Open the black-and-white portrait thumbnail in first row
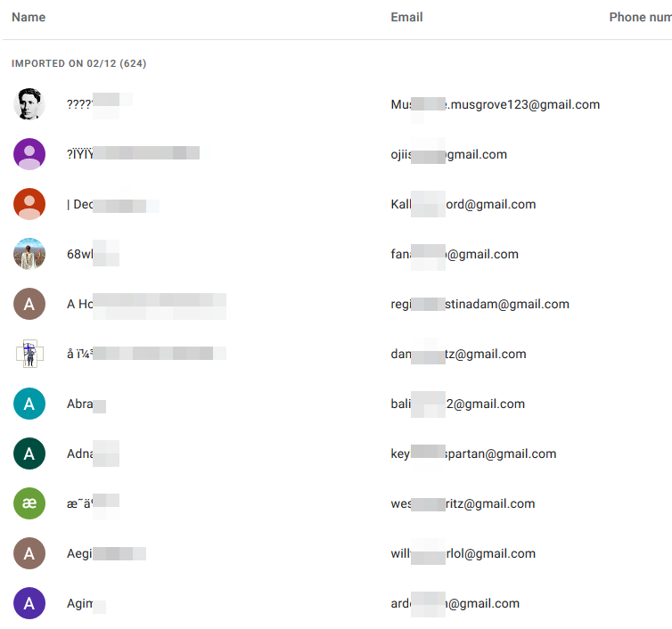The image size is (672, 629). click(29, 104)
